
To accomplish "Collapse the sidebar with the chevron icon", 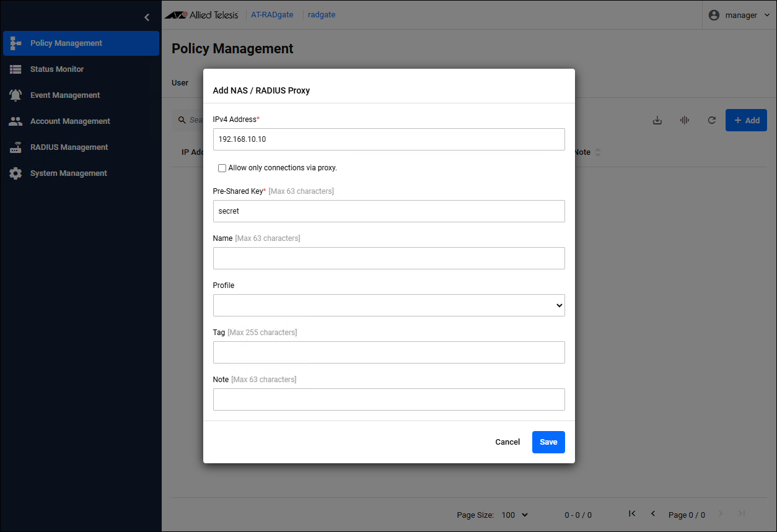I will point(147,17).
